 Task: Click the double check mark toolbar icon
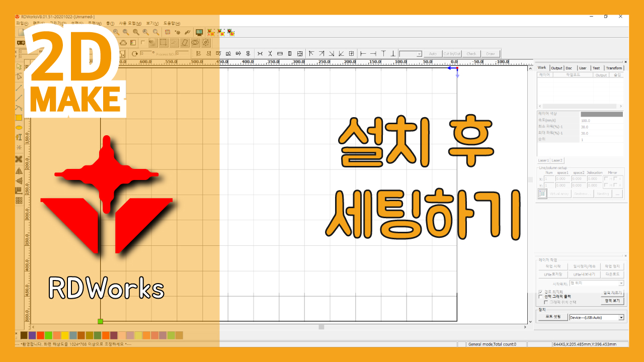174,43
